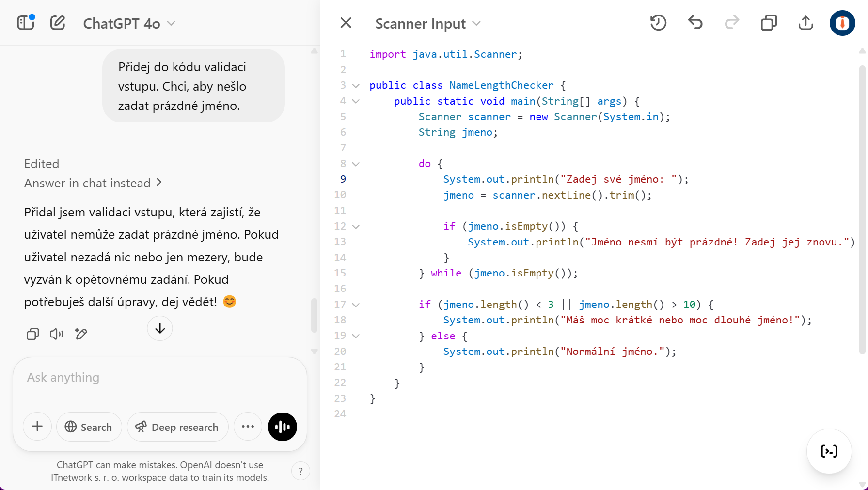Toggle Deep research mode
The height and width of the screenshot is (490, 868).
pos(177,427)
